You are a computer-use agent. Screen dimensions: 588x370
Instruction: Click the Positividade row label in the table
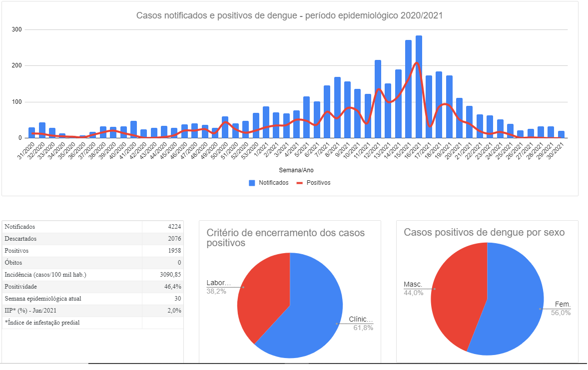pos(20,287)
